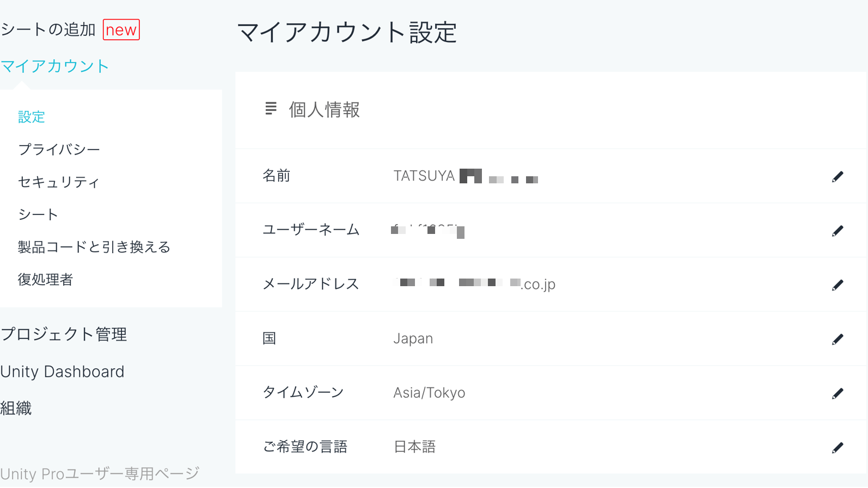Viewport: 868px width, 488px height.
Task: Click the red new badge
Action: pos(121,30)
